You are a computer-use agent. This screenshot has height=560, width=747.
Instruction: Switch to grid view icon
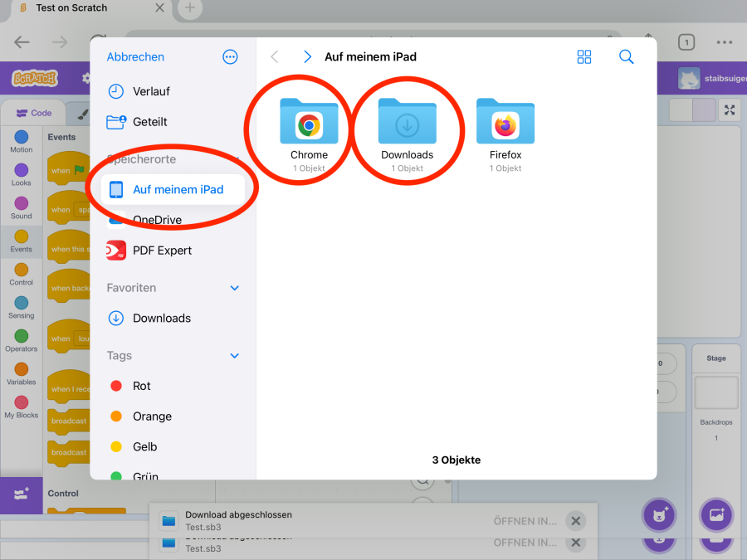coord(584,57)
